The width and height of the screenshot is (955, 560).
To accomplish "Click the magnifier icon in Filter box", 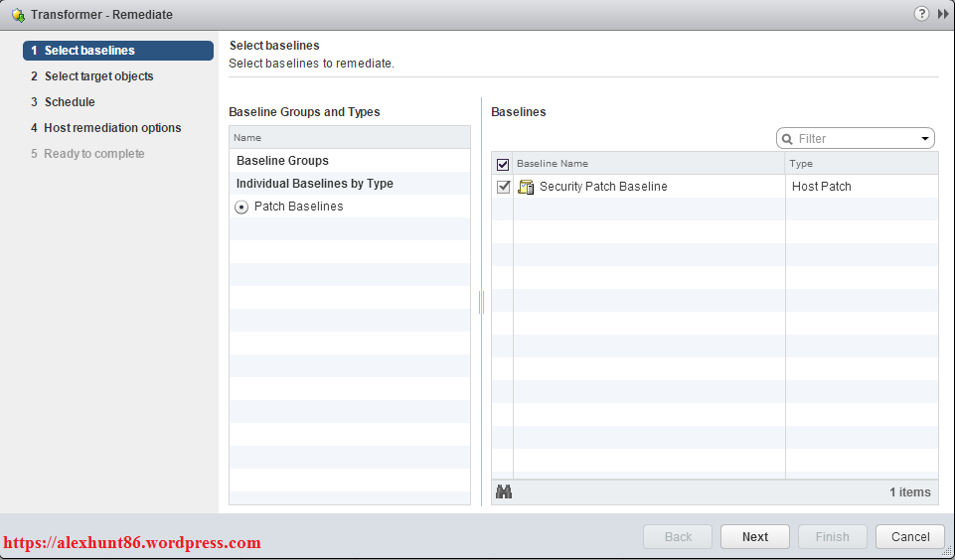I will 788,139.
